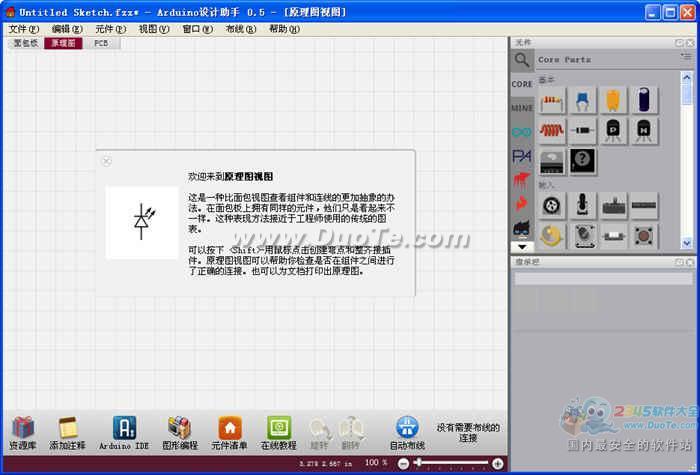This screenshot has height=475, width=700.
Task: Select the diode part
Action: click(582, 131)
